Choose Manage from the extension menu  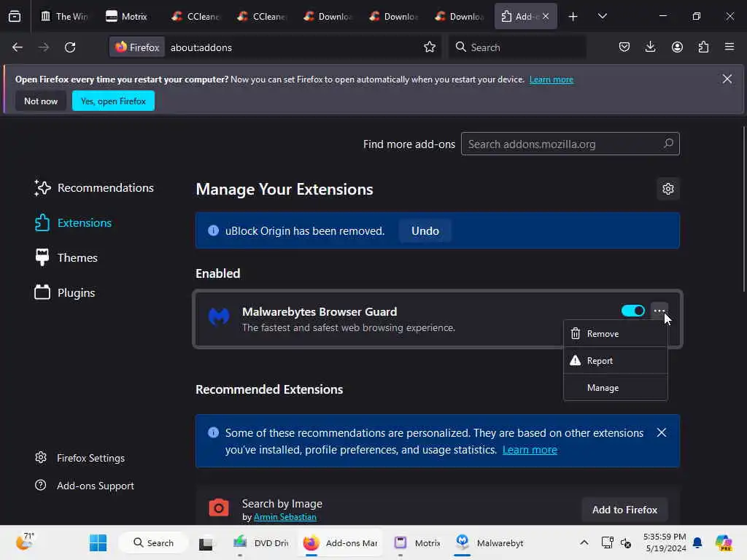(x=616, y=388)
